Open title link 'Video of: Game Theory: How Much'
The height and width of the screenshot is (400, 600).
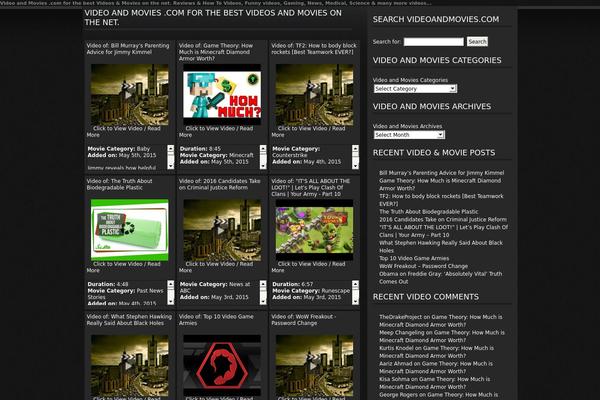216,52
